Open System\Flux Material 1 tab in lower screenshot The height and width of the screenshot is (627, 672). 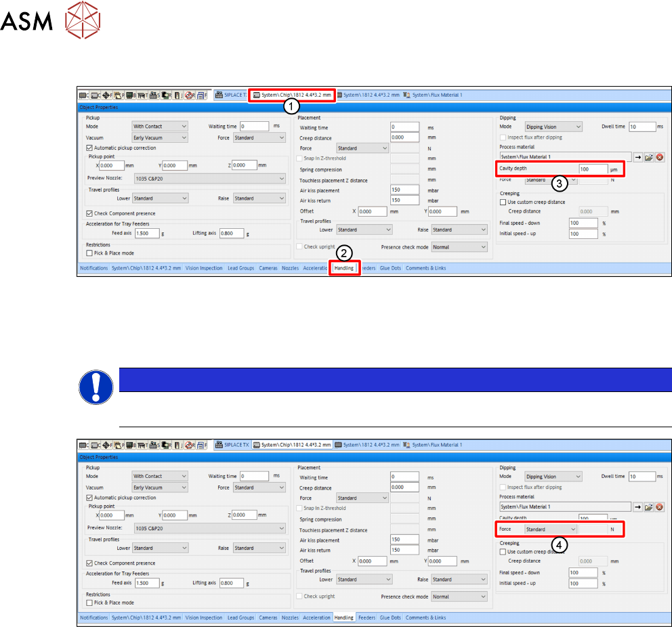(x=433, y=445)
